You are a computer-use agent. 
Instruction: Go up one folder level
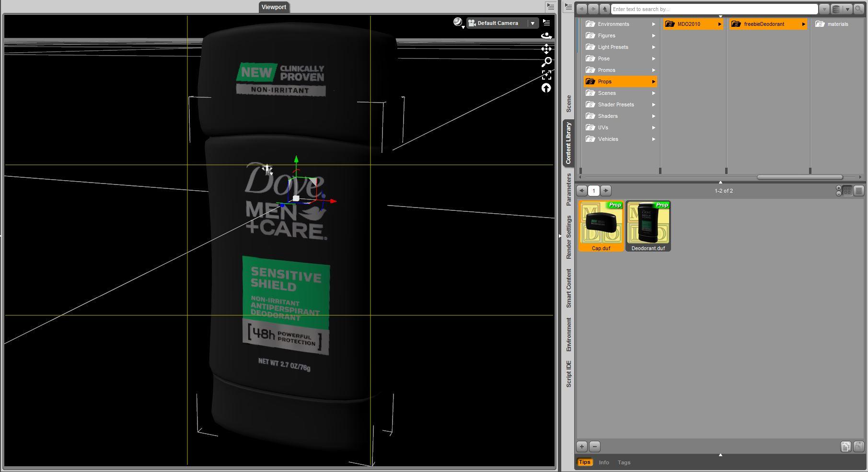click(604, 9)
